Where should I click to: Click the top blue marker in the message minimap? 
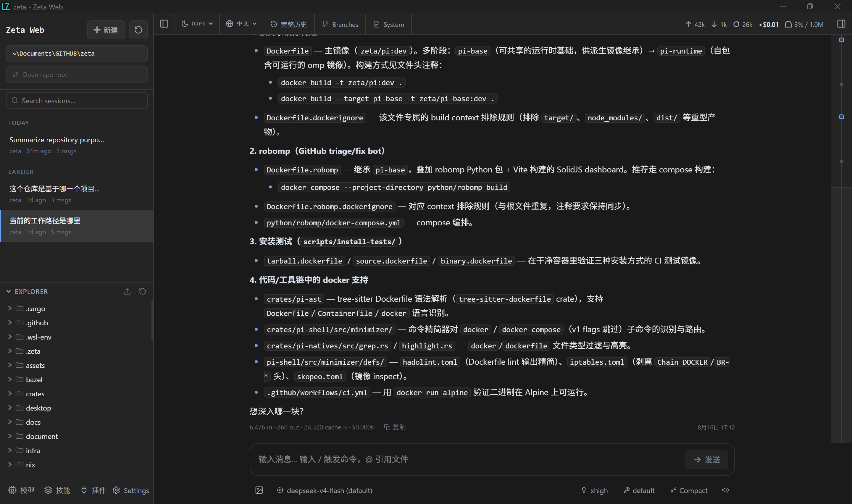pyautogui.click(x=841, y=40)
